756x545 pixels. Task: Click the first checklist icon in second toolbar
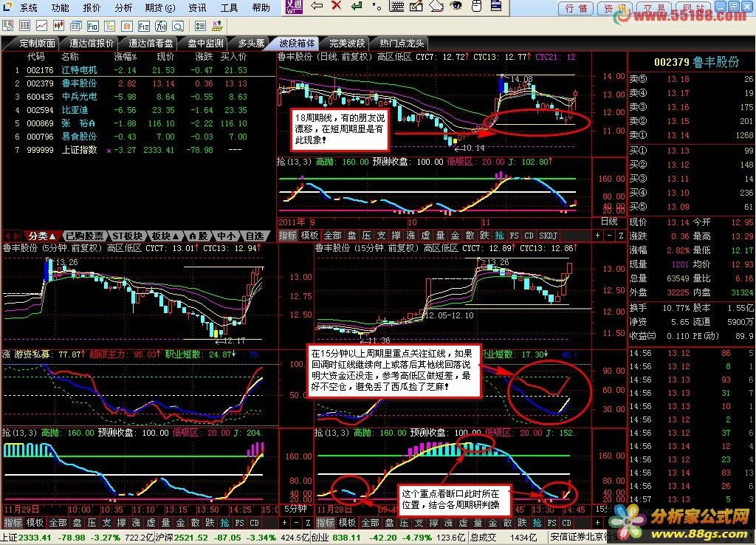pos(8,26)
